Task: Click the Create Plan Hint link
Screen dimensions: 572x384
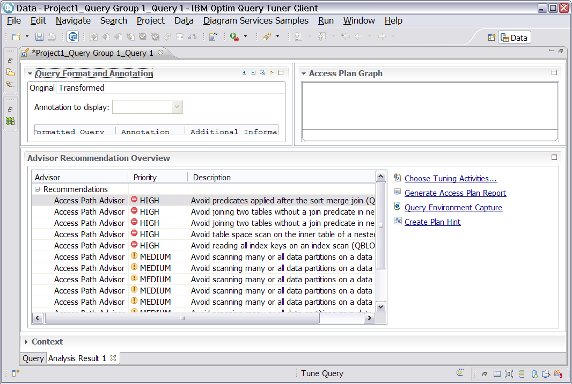Action: (x=432, y=222)
